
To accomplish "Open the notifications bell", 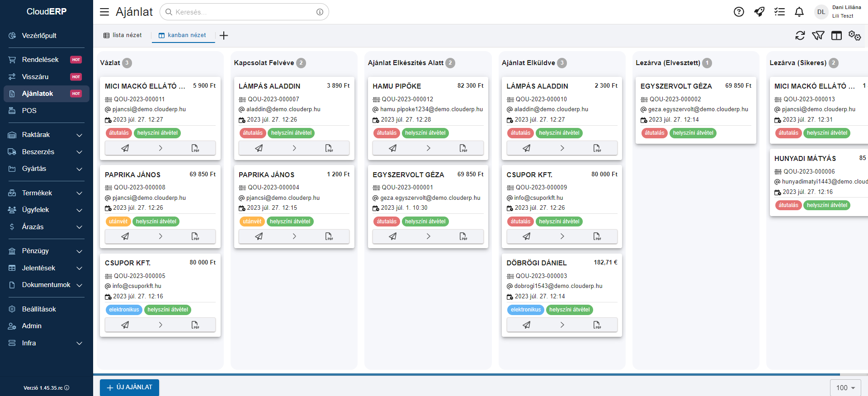I will [x=799, y=12].
